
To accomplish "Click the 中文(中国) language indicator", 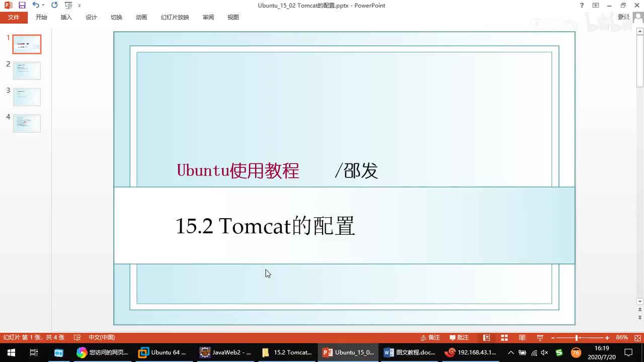I will (x=102, y=337).
